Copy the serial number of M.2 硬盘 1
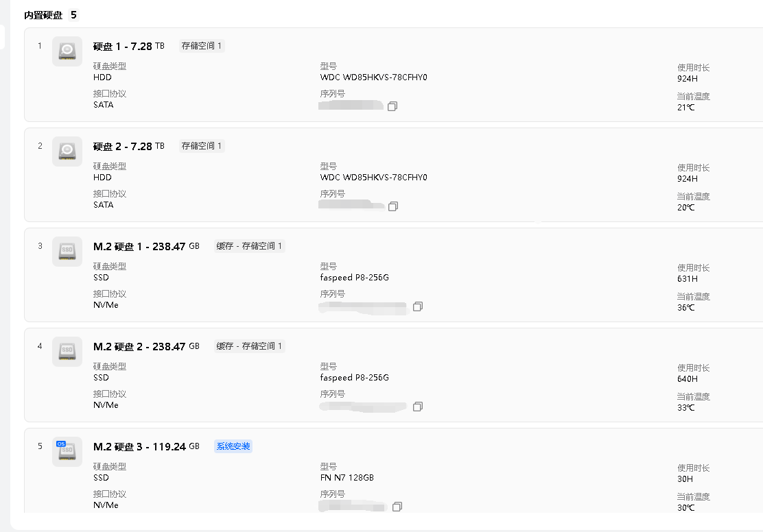This screenshot has width=763, height=532. pos(418,306)
